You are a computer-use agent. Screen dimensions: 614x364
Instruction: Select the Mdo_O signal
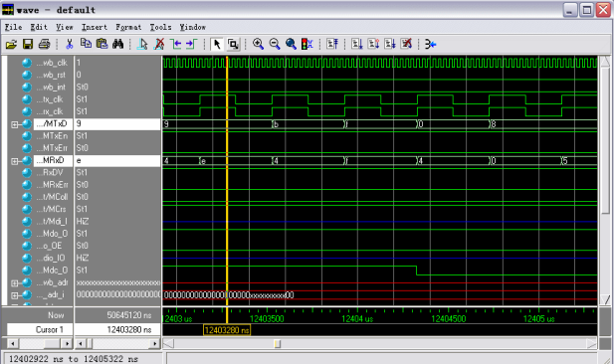tap(53, 234)
